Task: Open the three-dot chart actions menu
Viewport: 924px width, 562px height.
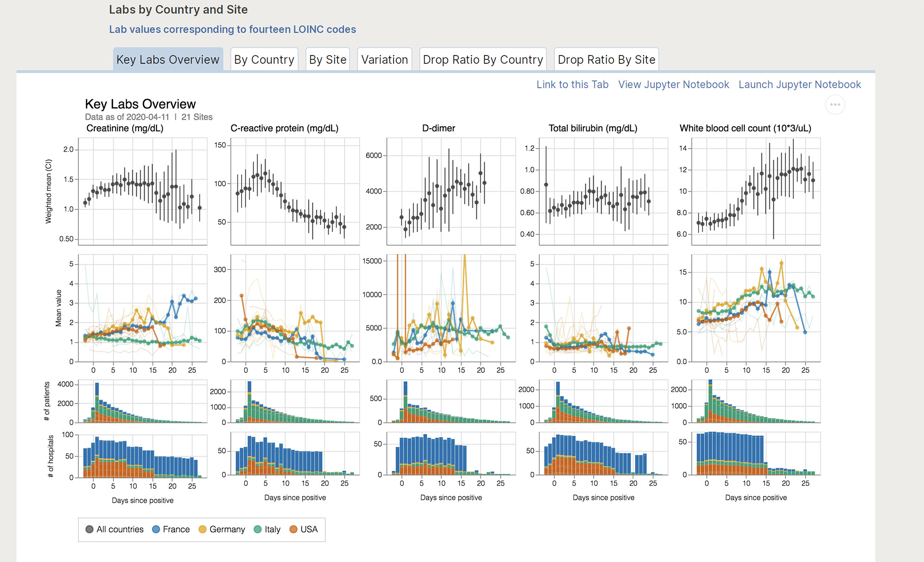Action: coord(835,104)
